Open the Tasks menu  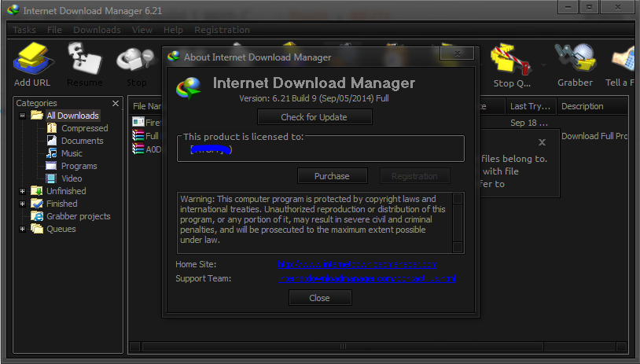point(24,30)
